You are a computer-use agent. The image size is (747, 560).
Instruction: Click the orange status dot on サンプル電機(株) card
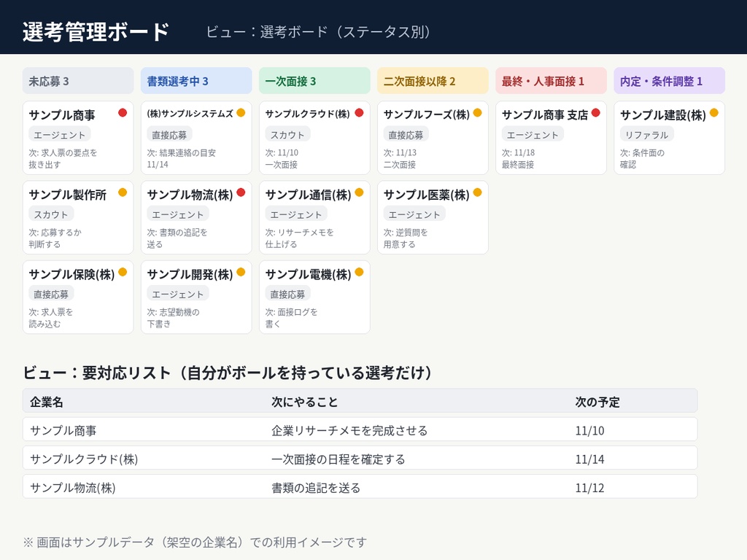tap(359, 272)
